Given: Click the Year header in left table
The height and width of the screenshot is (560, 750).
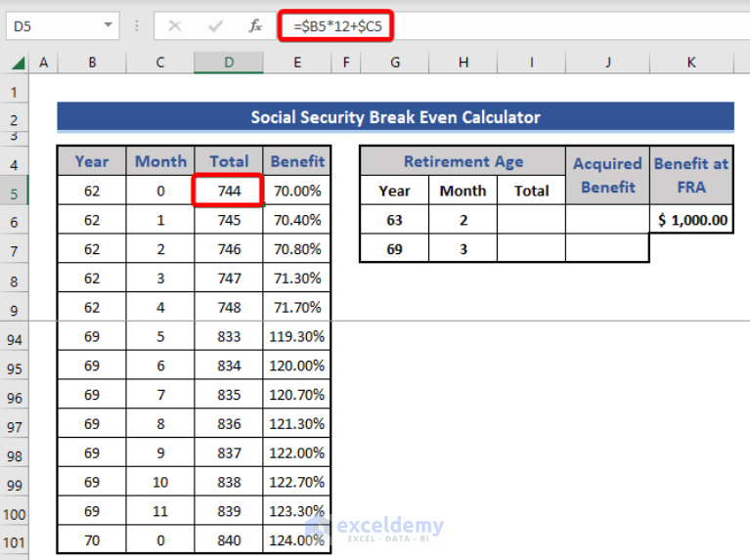Looking at the screenshot, I should pos(92,161).
